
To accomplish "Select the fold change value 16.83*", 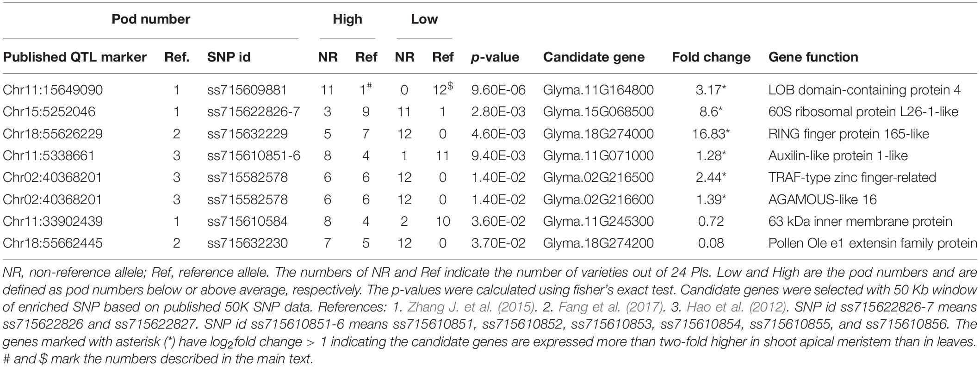I will point(711,134).
